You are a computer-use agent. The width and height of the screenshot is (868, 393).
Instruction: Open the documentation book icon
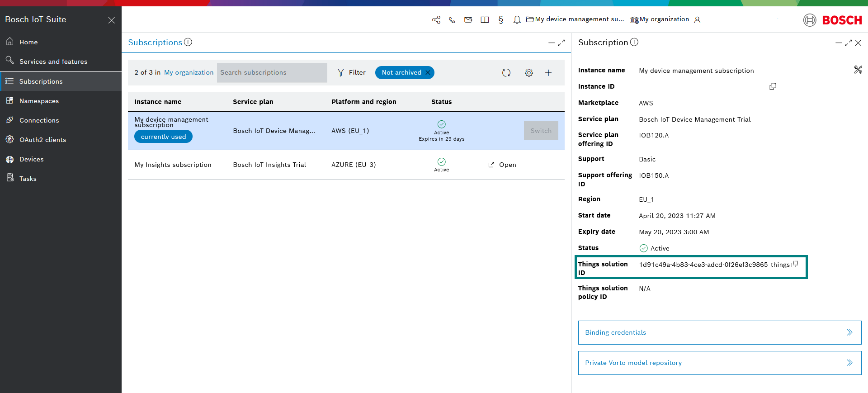pyautogui.click(x=485, y=20)
